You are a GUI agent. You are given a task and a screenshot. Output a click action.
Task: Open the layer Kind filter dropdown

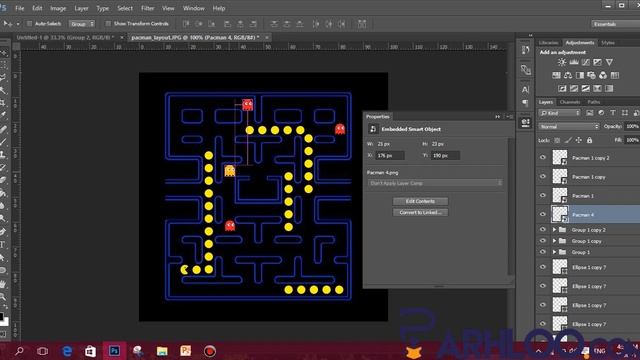coord(560,113)
